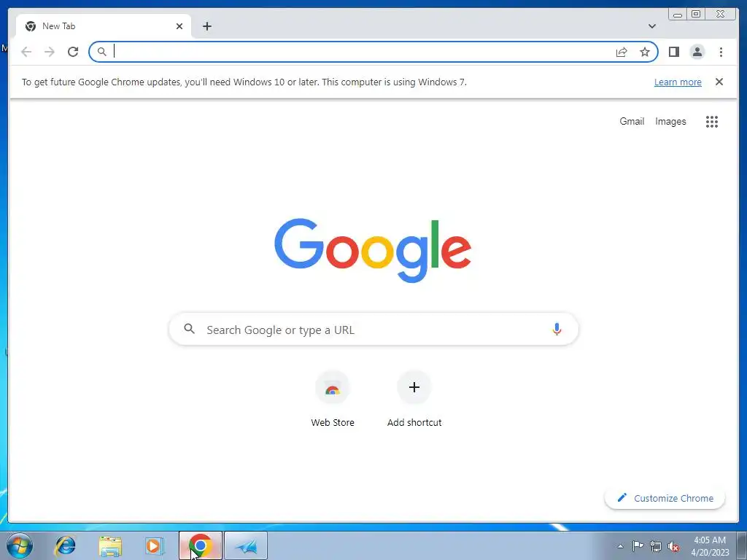Open a new tab with plus button
Viewport: 747px width, 560px height.
pyautogui.click(x=206, y=26)
